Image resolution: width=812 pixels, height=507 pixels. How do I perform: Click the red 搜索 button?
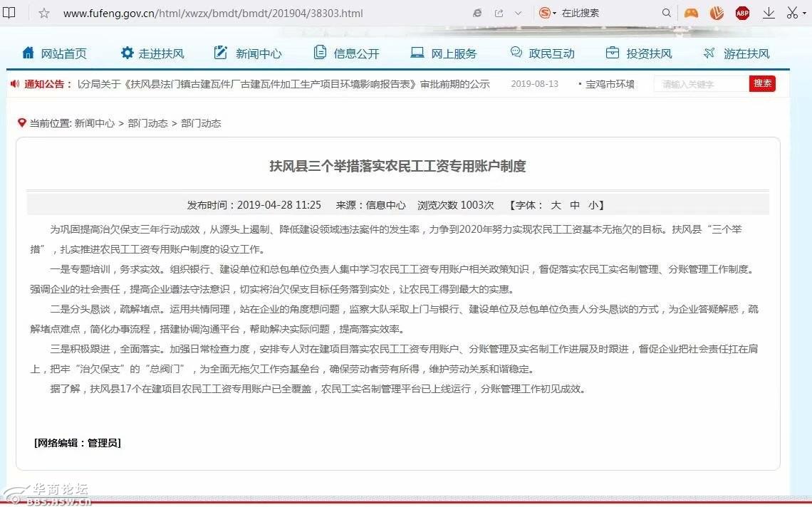pyautogui.click(x=762, y=83)
